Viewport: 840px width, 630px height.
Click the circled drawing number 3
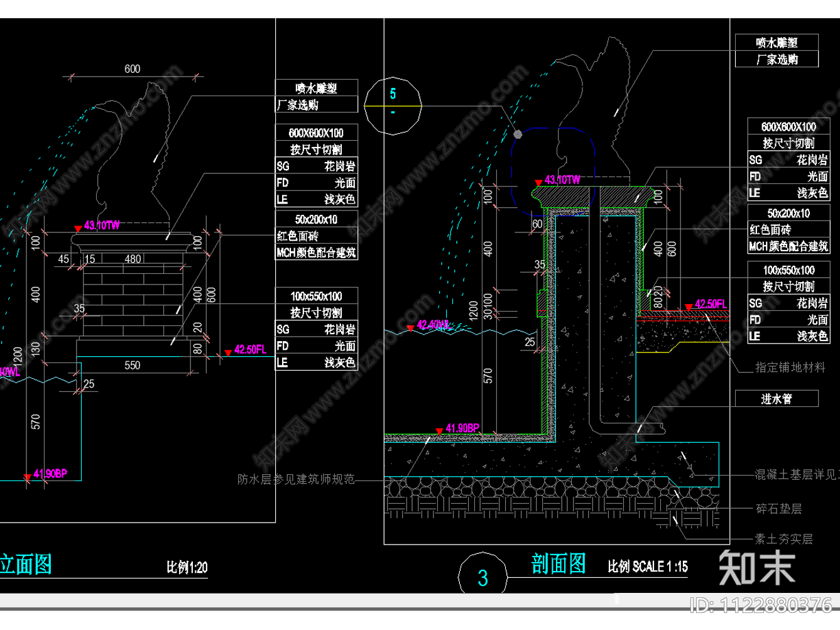click(483, 578)
